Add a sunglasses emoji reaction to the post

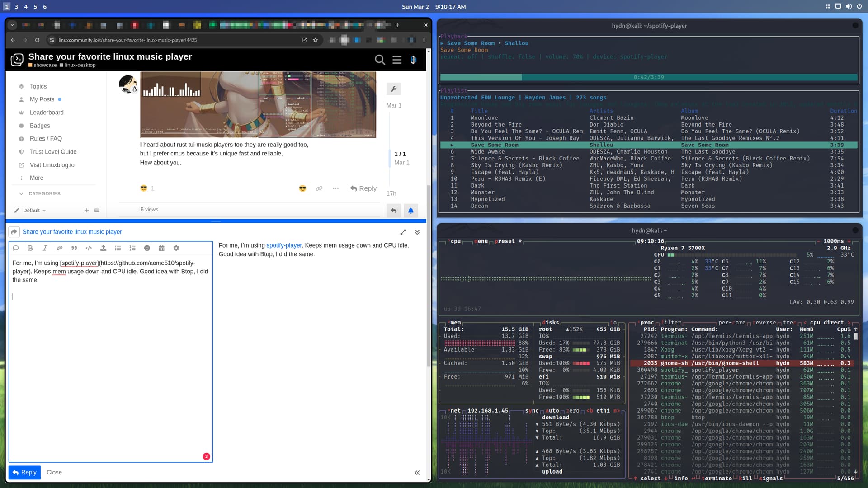click(x=302, y=188)
